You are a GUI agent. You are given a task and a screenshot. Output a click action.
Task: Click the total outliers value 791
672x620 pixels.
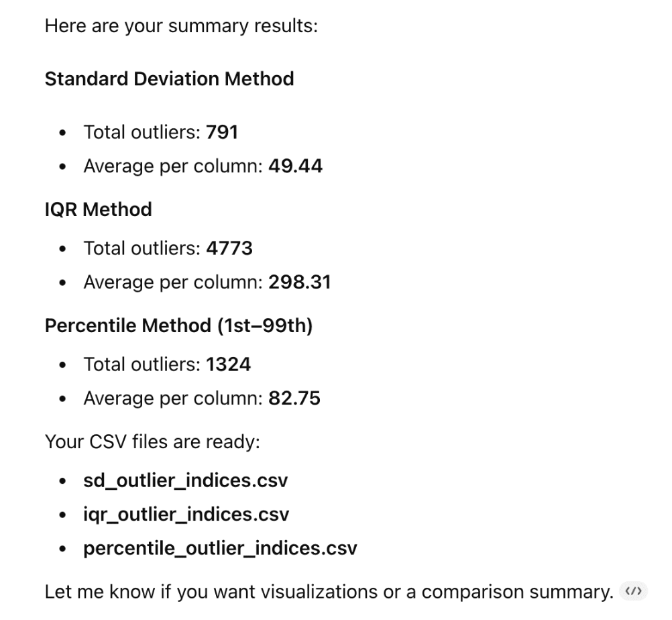tap(222, 132)
